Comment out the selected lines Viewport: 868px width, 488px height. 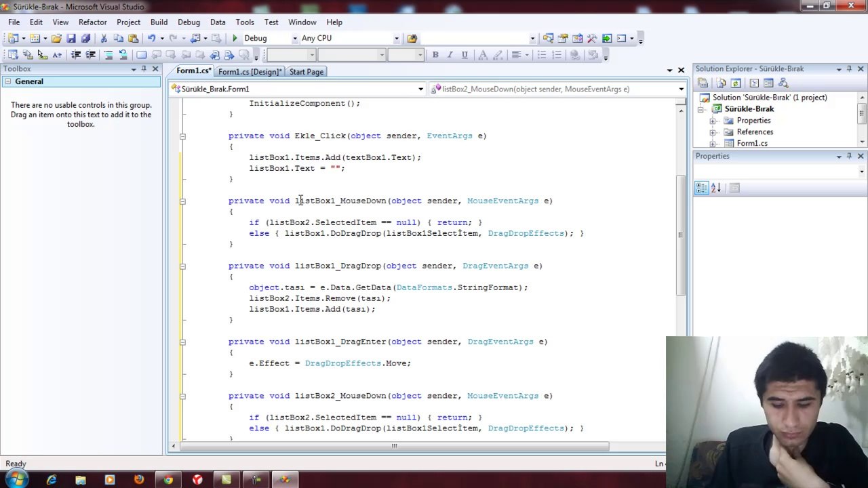click(x=108, y=55)
